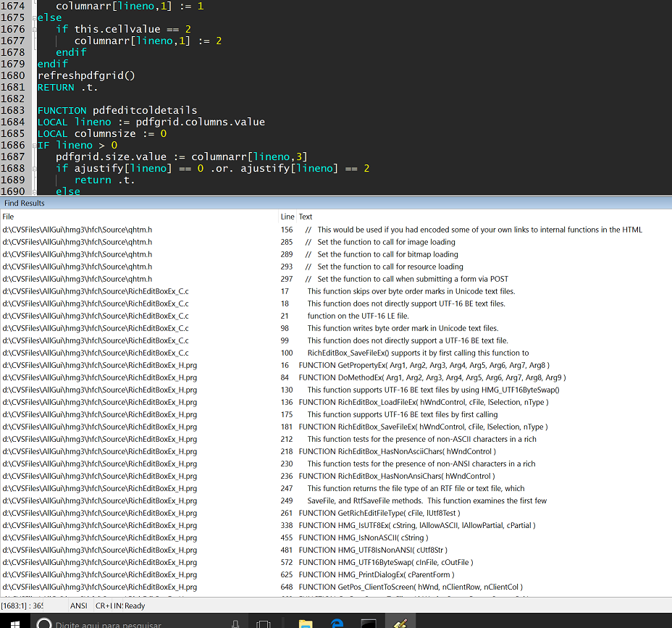672x628 pixels.
Task: Launch Microsoft Edge from taskbar
Action: (337, 623)
